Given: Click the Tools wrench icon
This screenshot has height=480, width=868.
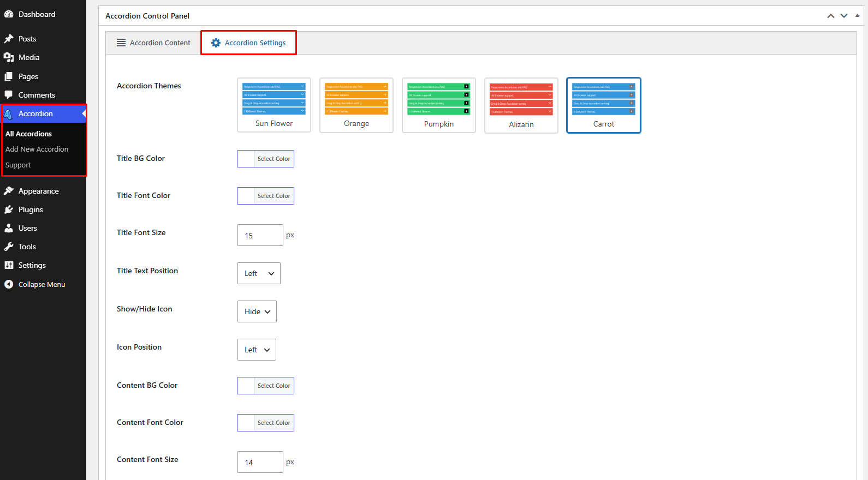Looking at the screenshot, I should tap(9, 247).
